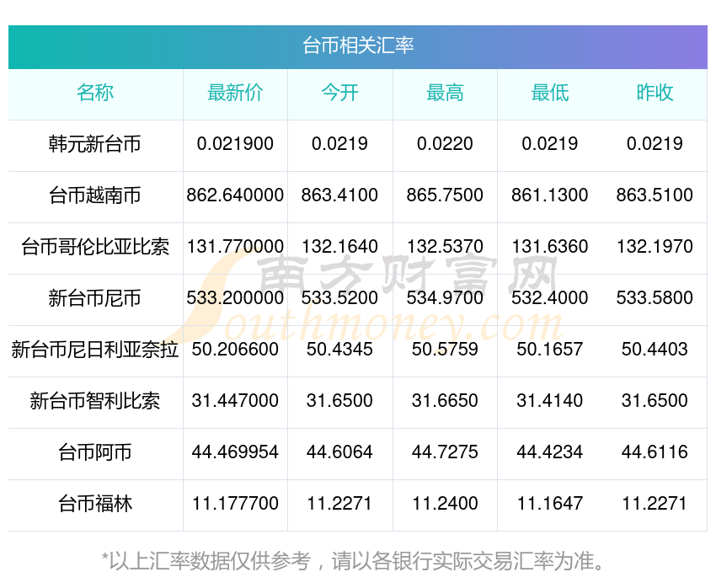The height and width of the screenshot is (588, 716).
Task: Click the 新台币智利比索 row label
Action: [x=95, y=401]
